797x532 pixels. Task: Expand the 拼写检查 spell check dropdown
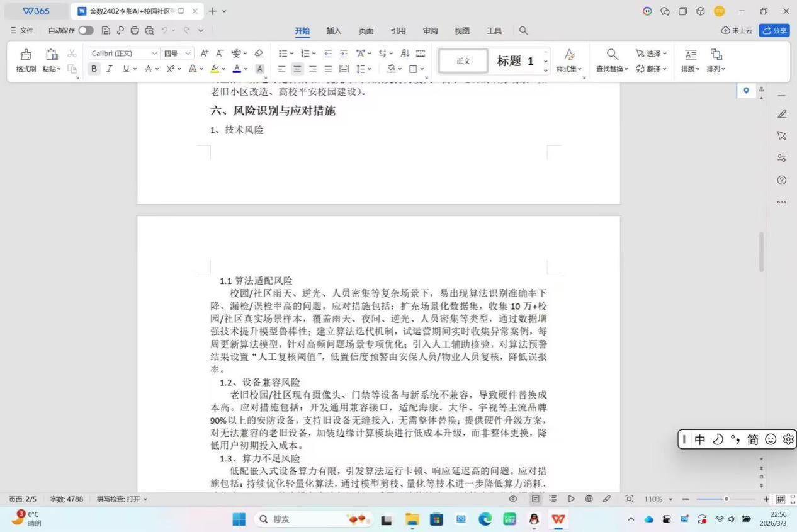coord(122,499)
